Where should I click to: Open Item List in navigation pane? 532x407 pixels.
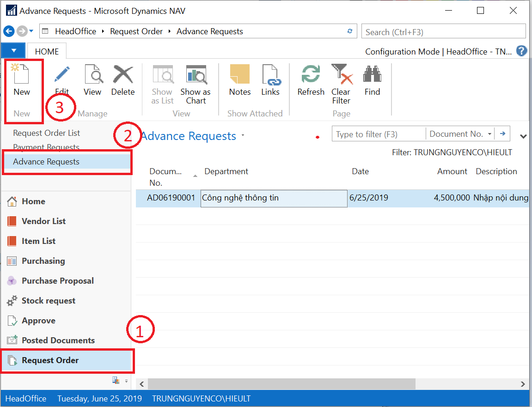(39, 241)
